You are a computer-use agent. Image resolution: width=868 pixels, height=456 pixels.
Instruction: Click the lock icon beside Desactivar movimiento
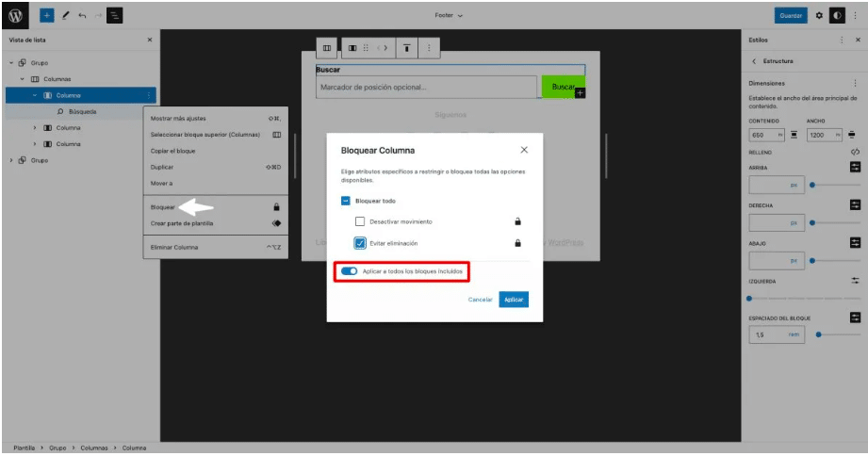(517, 221)
